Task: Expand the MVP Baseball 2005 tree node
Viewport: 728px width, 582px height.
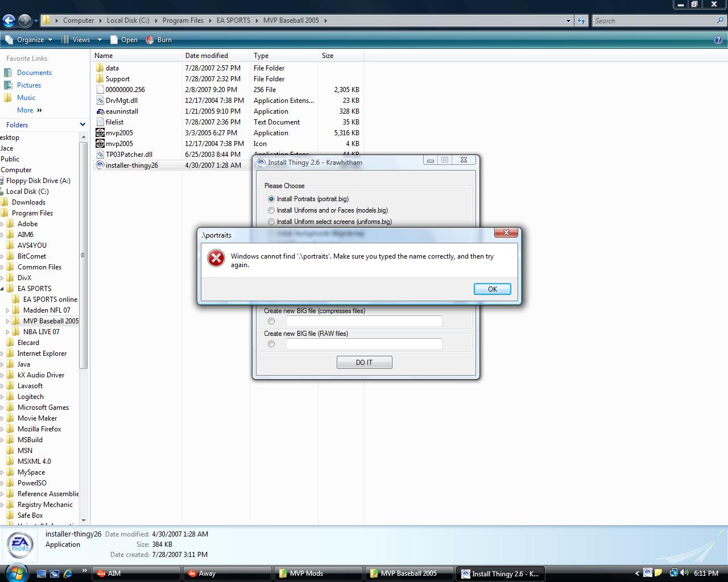Action: (x=8, y=321)
